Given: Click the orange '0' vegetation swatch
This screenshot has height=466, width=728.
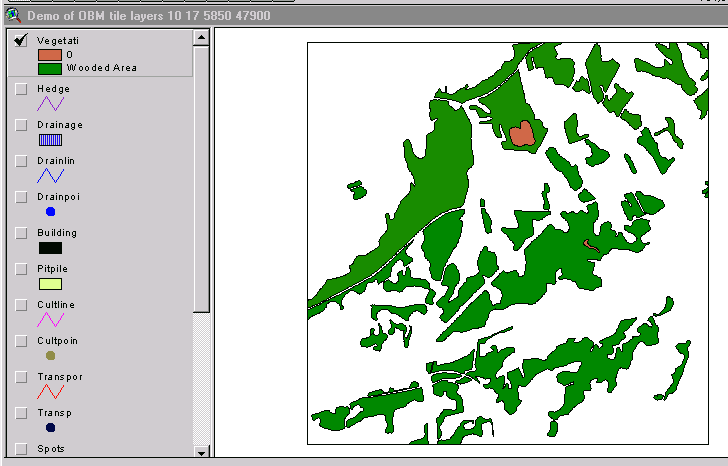Looking at the screenshot, I should pyautogui.click(x=50, y=55).
